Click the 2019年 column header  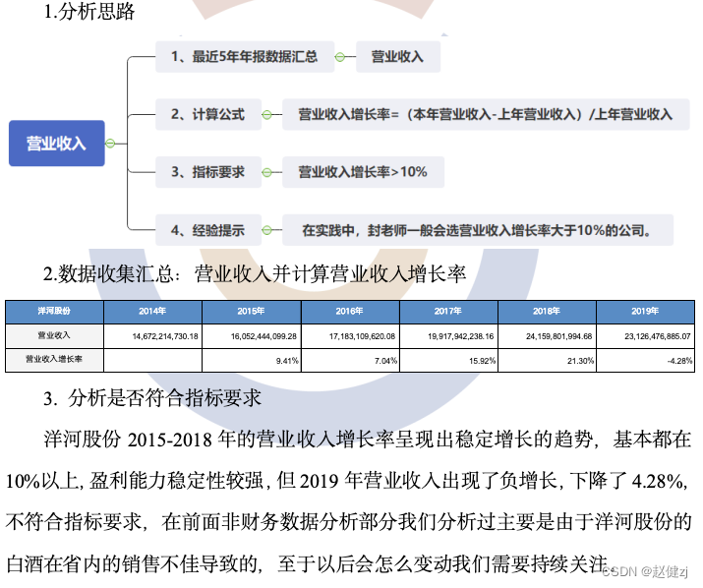645,312
